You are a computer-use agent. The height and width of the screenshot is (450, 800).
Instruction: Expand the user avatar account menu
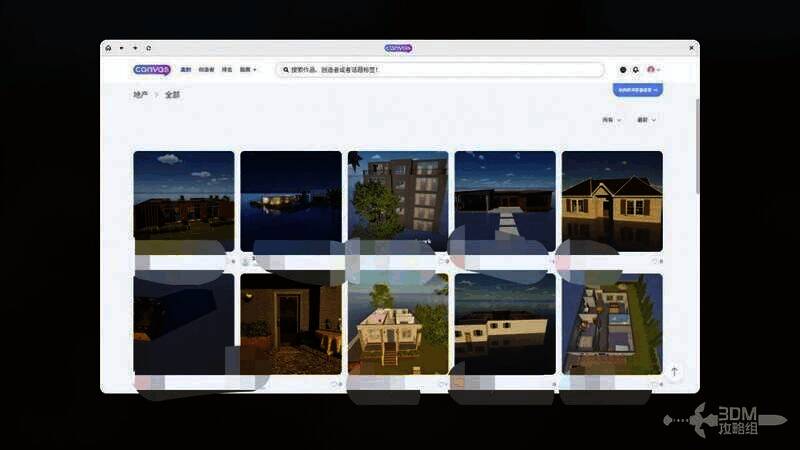tap(653, 70)
